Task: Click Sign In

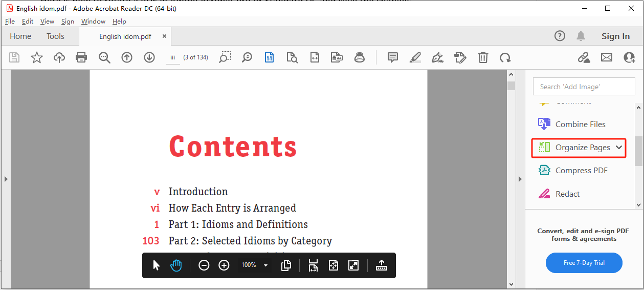Action: pyautogui.click(x=615, y=36)
